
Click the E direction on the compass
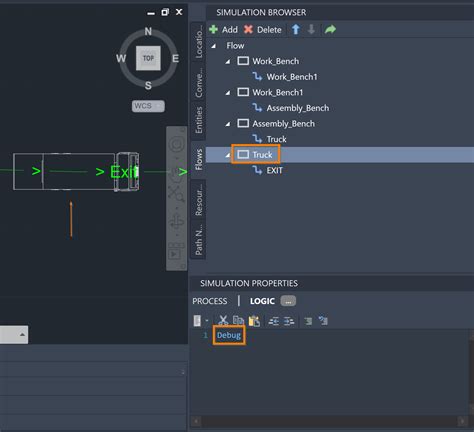[x=175, y=58]
